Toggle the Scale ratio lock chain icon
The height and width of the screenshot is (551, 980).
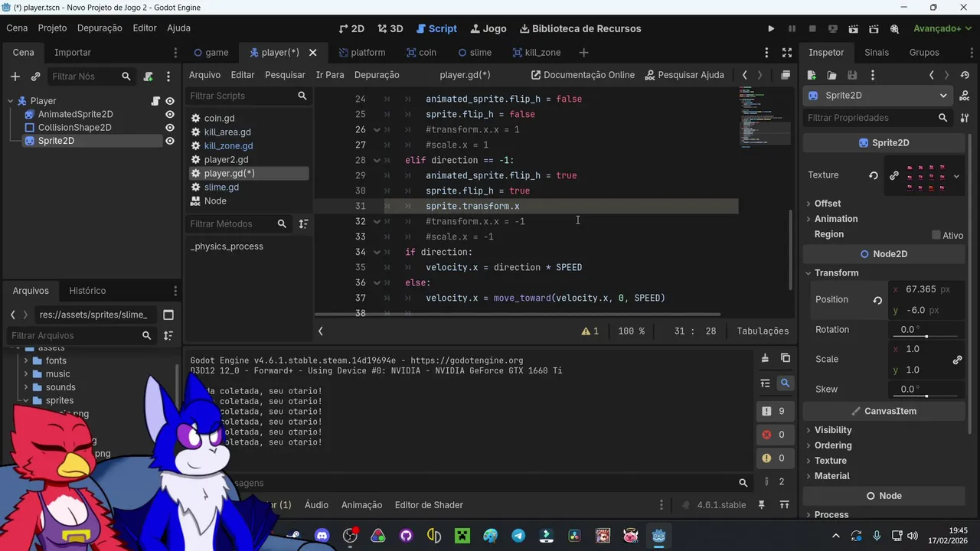[x=957, y=360]
